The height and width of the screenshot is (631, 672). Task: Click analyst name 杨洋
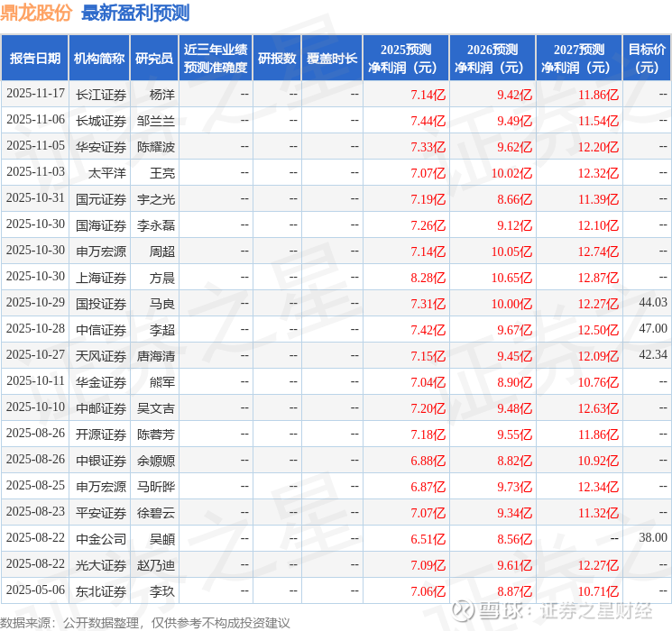pyautogui.click(x=162, y=95)
